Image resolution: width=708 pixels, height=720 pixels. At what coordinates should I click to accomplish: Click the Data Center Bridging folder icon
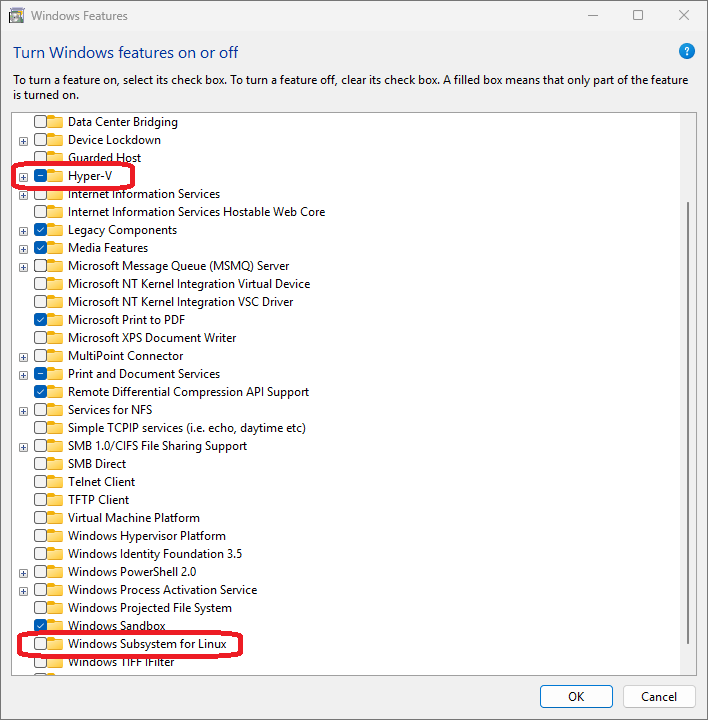click(55, 122)
